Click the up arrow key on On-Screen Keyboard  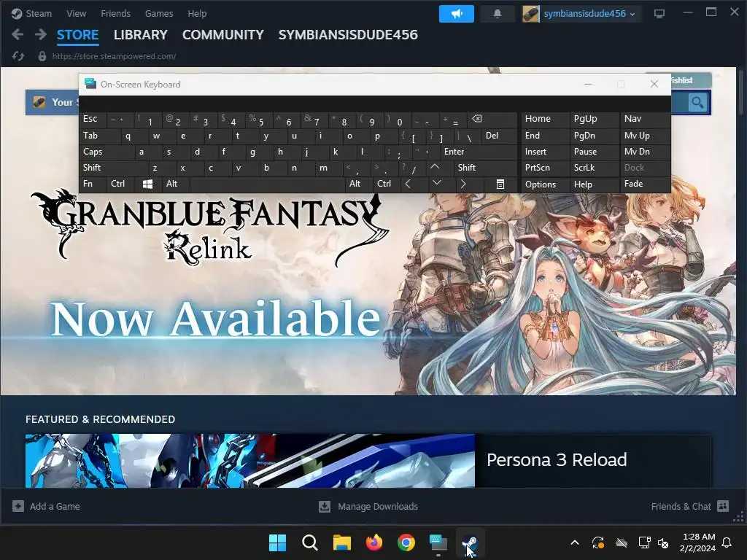pos(438,168)
